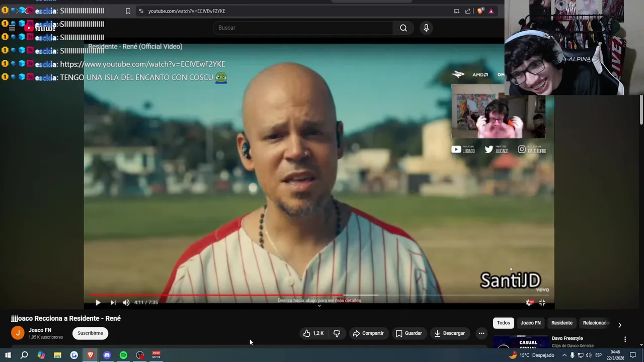The width and height of the screenshot is (644, 362).
Task: Save the video with Guardar
Action: 409,333
